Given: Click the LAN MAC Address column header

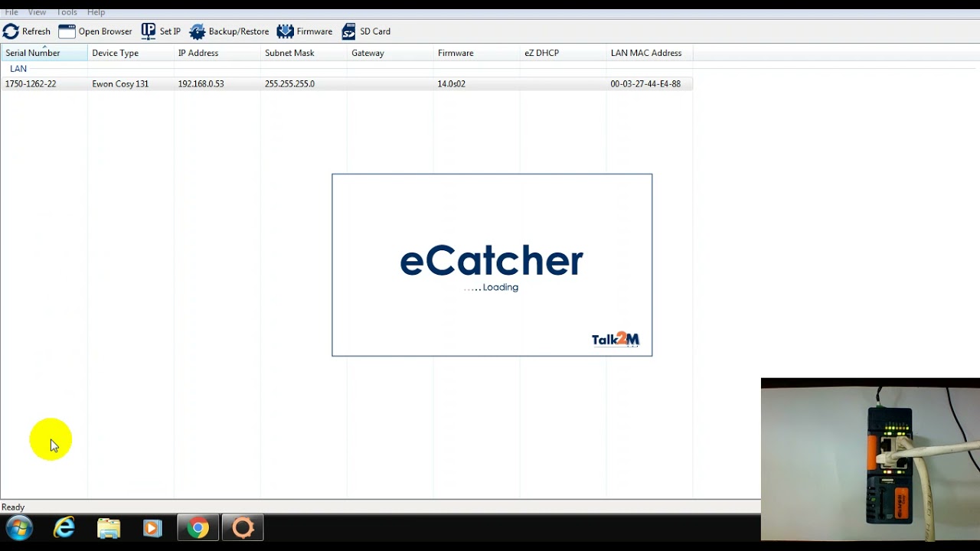Looking at the screenshot, I should (x=650, y=53).
